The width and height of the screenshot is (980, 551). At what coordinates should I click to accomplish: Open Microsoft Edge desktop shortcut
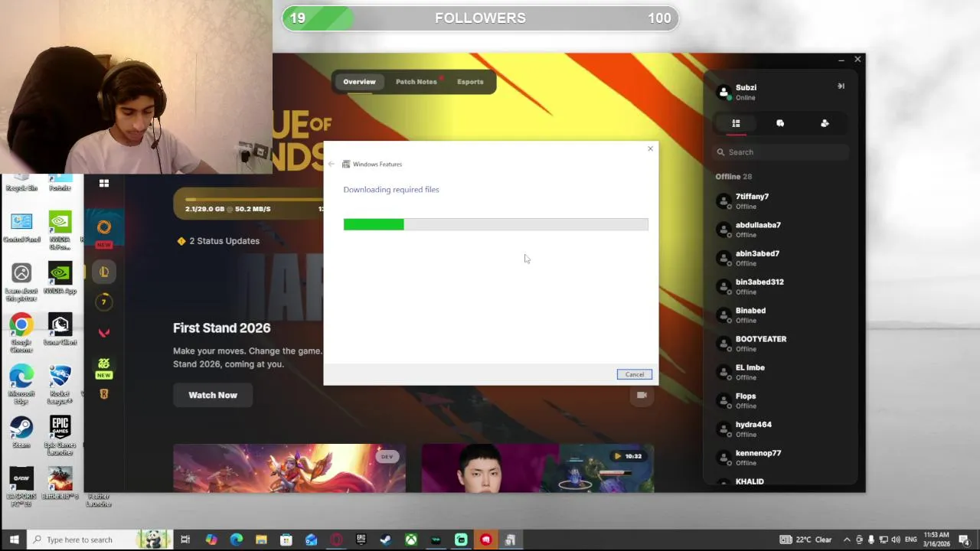pyautogui.click(x=21, y=384)
